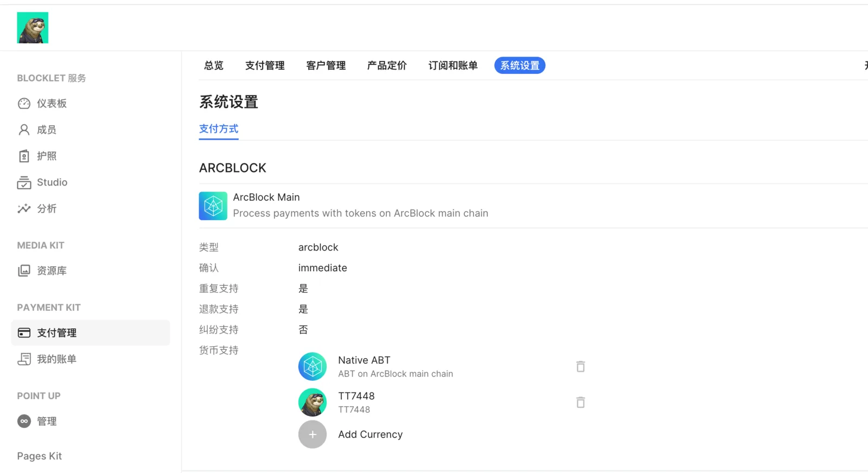
Task: Click the 重复支持 field label
Action: tap(219, 289)
